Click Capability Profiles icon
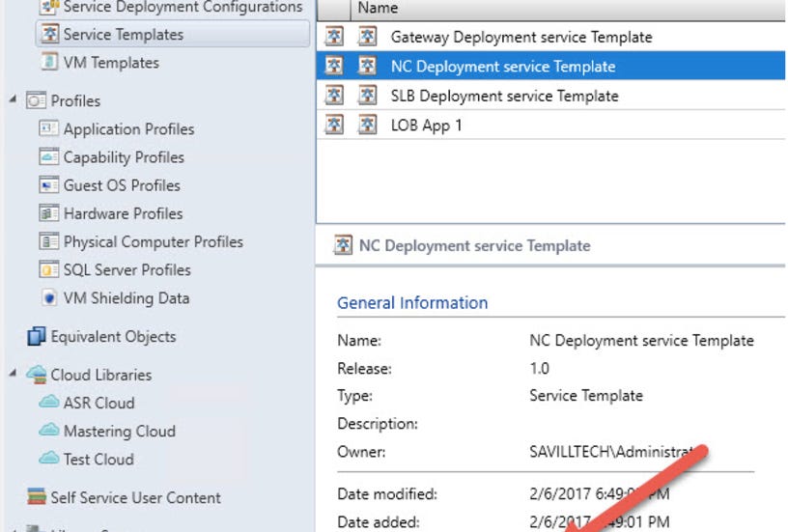 [48, 156]
